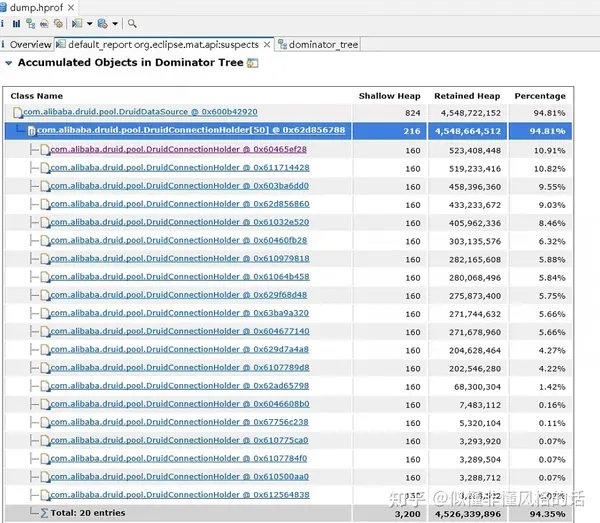Viewport: 600px width, 523px height.
Task: Select the dump.hprof editor tab
Action: (x=37, y=7)
